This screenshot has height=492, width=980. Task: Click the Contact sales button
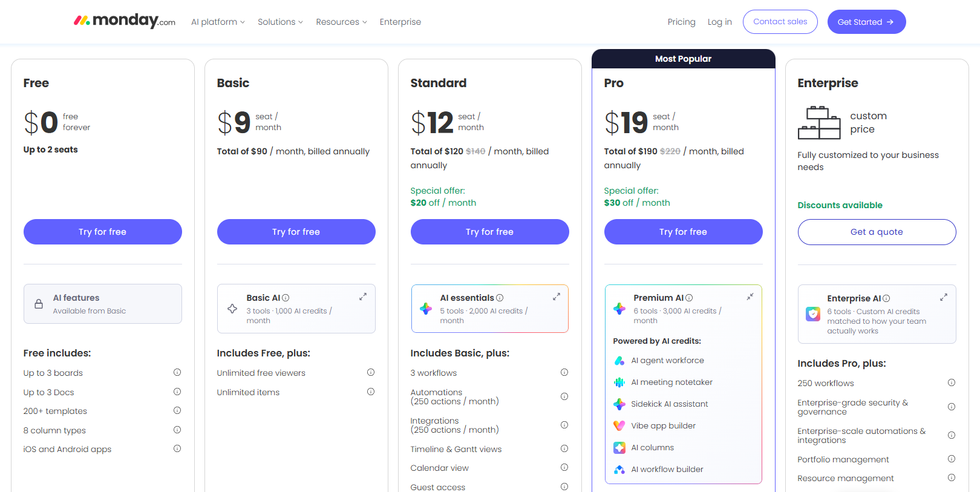(780, 22)
